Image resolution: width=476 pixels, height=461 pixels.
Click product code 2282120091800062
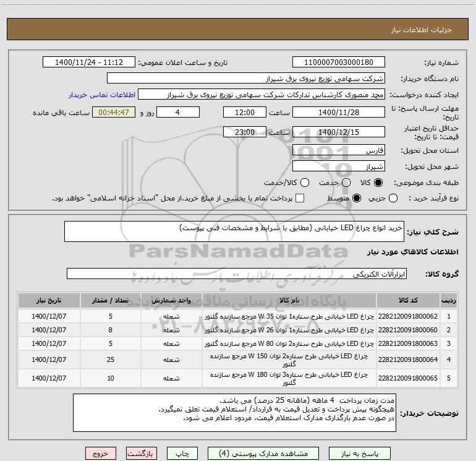408,316
